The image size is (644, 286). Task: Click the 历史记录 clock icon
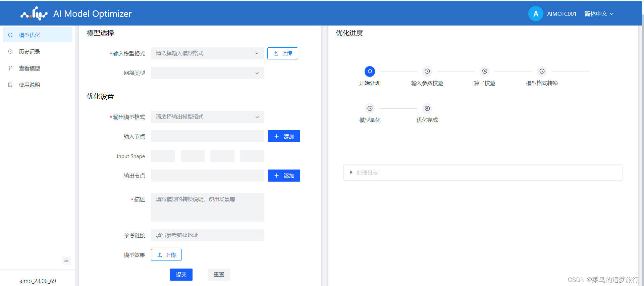click(10, 52)
